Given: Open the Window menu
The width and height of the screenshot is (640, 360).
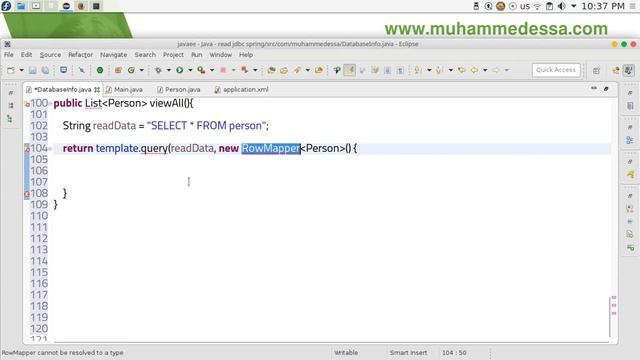Looking at the screenshot, I should click(x=220, y=55).
